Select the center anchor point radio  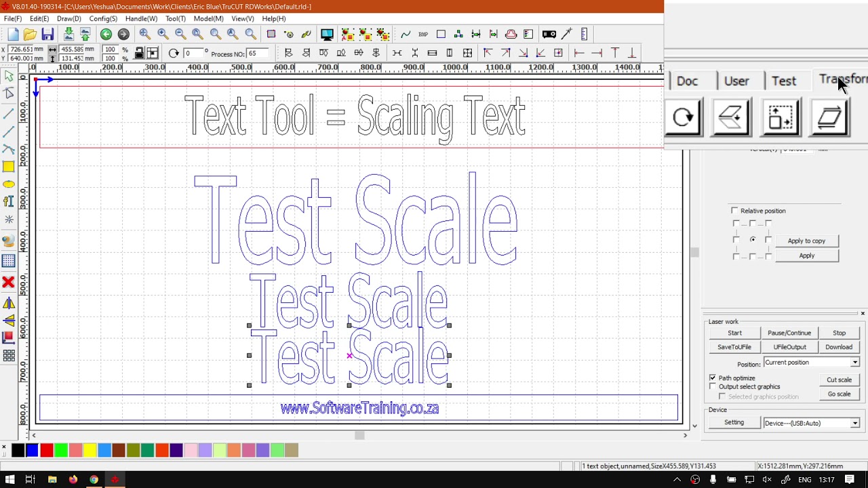(x=753, y=239)
